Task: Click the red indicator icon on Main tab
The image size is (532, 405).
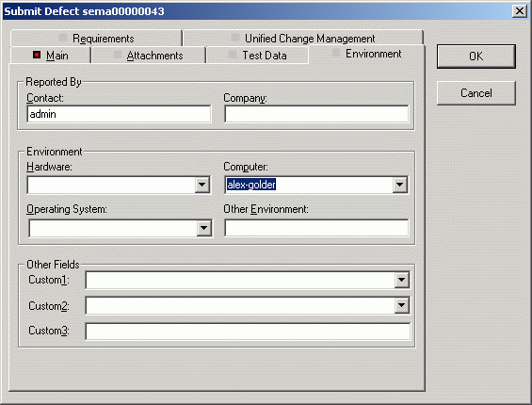Action: click(37, 55)
